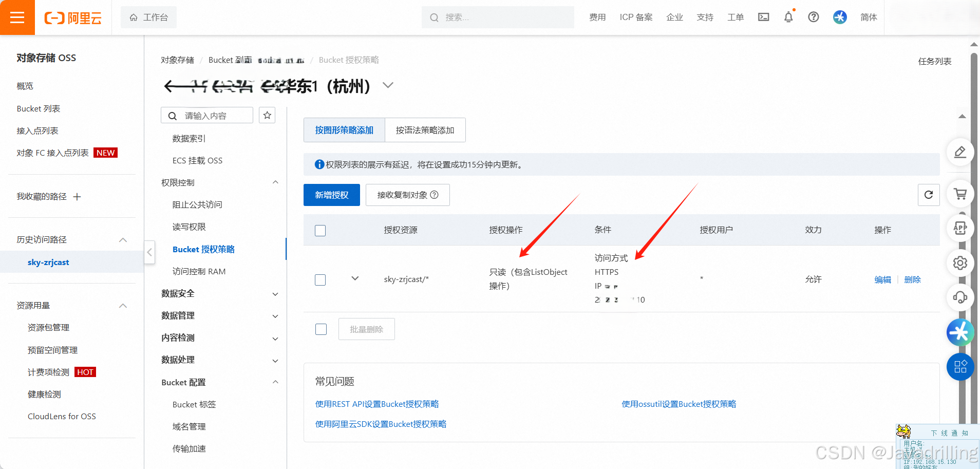Open sky-zrjcast in history paths
Image resolution: width=980 pixels, height=469 pixels.
tap(48, 262)
